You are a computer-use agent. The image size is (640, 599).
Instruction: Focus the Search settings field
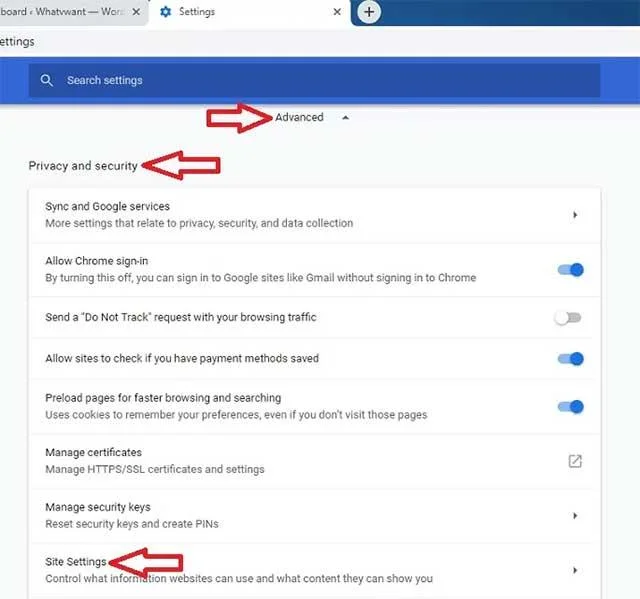point(314,80)
